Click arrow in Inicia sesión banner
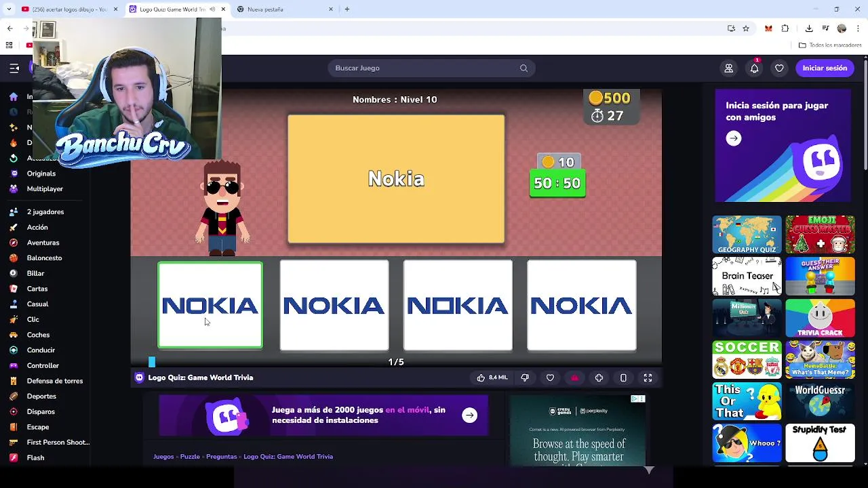The height and width of the screenshot is (488, 868). point(734,138)
